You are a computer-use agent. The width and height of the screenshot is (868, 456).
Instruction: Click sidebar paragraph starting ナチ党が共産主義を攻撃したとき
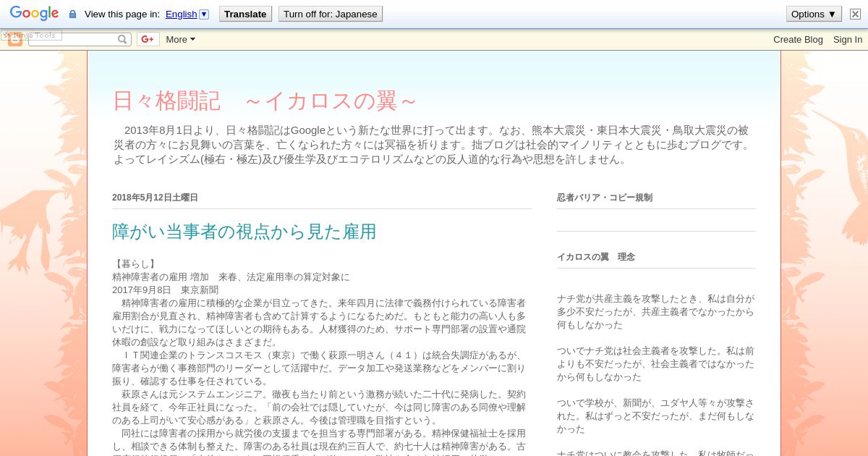pos(655,311)
